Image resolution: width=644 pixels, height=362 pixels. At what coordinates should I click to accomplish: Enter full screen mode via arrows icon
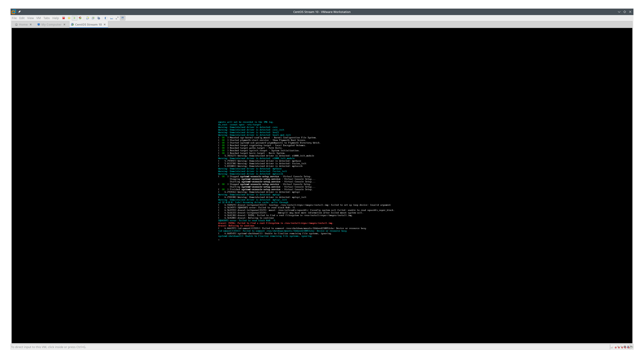point(117,18)
